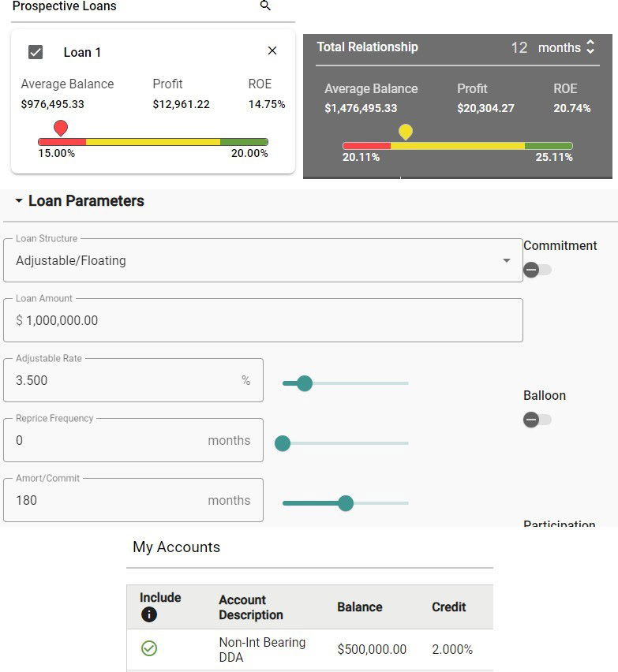Click the info icon under Include
Image resolution: width=618 pixels, height=672 pixels.
148,615
